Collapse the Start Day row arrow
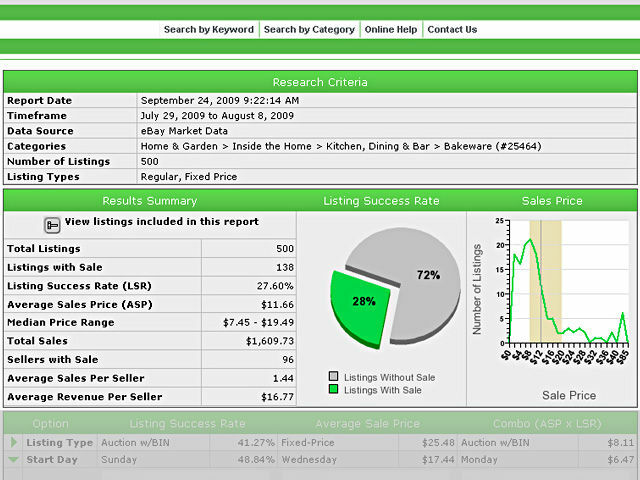 pos(13,459)
